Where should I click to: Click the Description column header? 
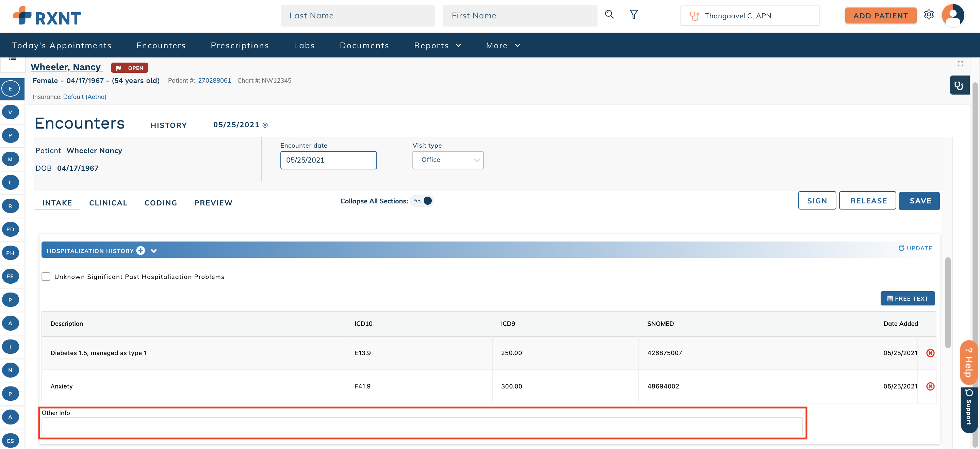(x=67, y=324)
